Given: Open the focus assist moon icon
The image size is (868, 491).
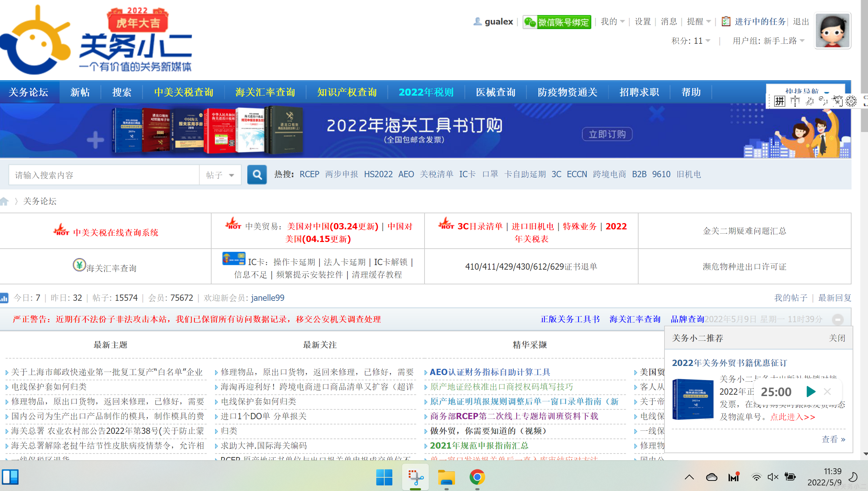Looking at the screenshot, I should (x=853, y=477).
